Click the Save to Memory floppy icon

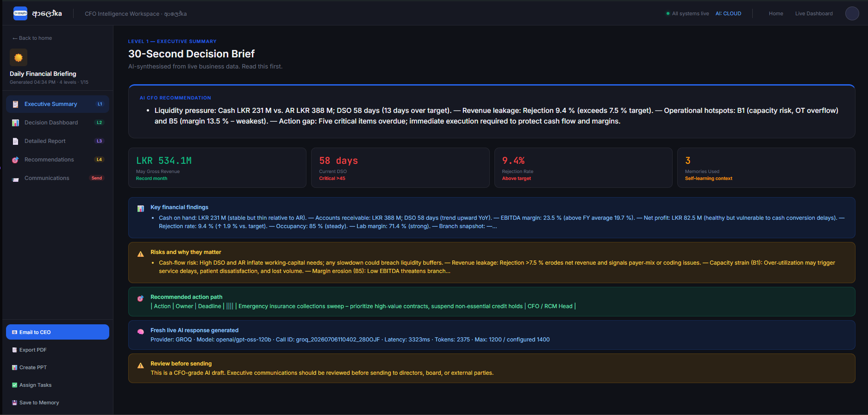pos(15,403)
